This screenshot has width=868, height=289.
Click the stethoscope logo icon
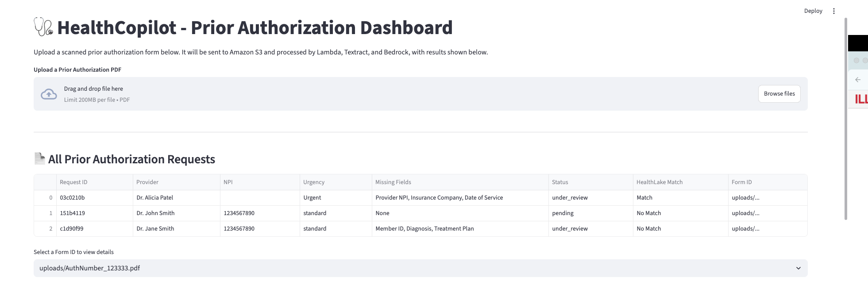pyautogui.click(x=43, y=27)
